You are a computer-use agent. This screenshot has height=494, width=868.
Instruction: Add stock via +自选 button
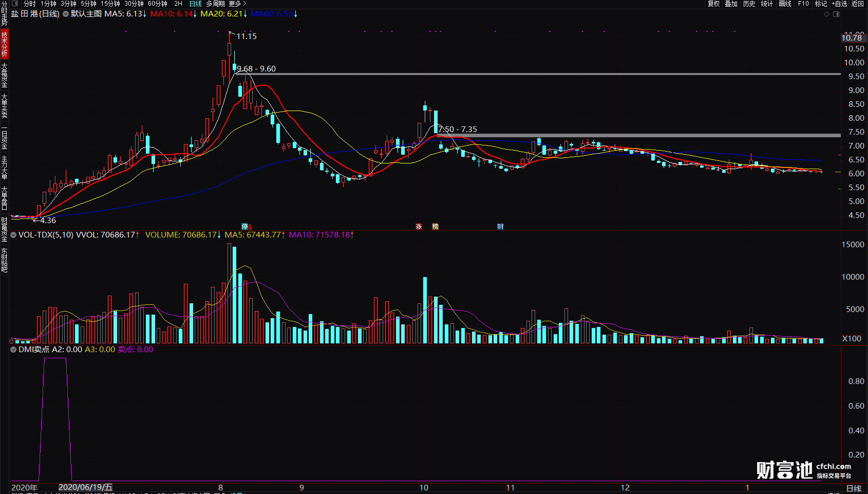(840, 4)
